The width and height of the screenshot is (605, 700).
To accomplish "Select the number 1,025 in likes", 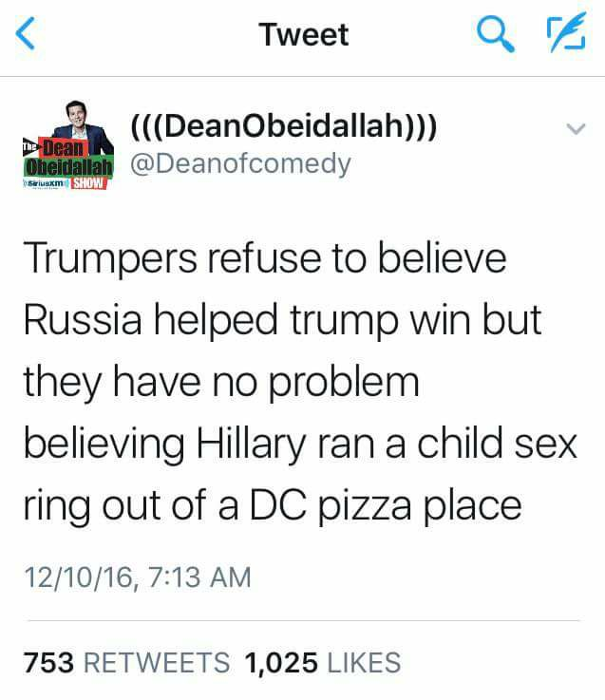I will coord(281,662).
